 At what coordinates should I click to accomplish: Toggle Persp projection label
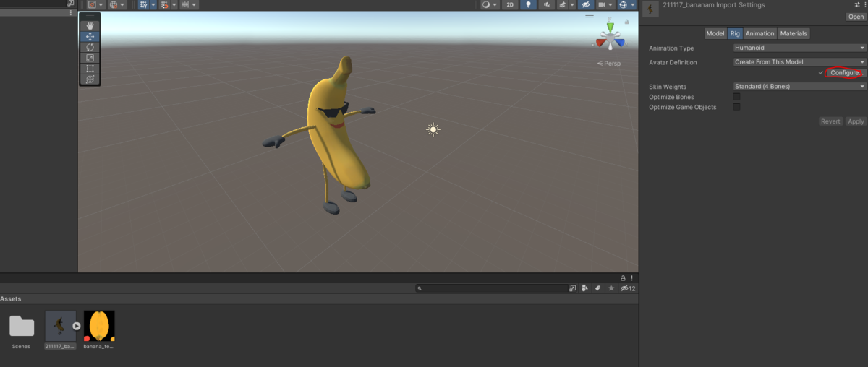(x=610, y=64)
